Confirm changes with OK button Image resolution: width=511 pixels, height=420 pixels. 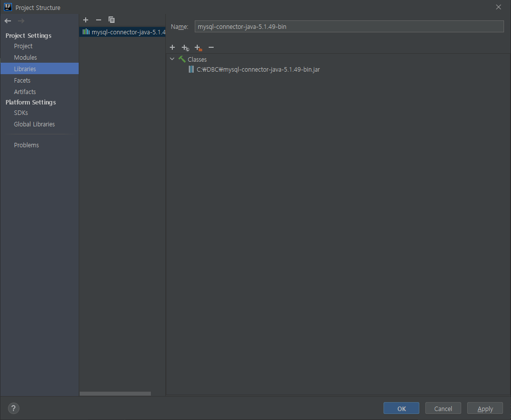pyautogui.click(x=401, y=409)
